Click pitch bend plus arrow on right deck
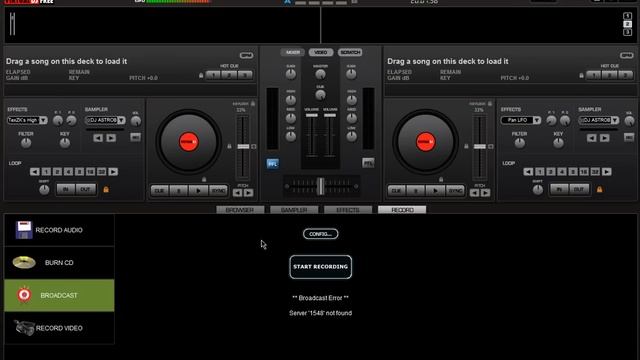The width and height of the screenshot is (640, 360). pos(485,193)
